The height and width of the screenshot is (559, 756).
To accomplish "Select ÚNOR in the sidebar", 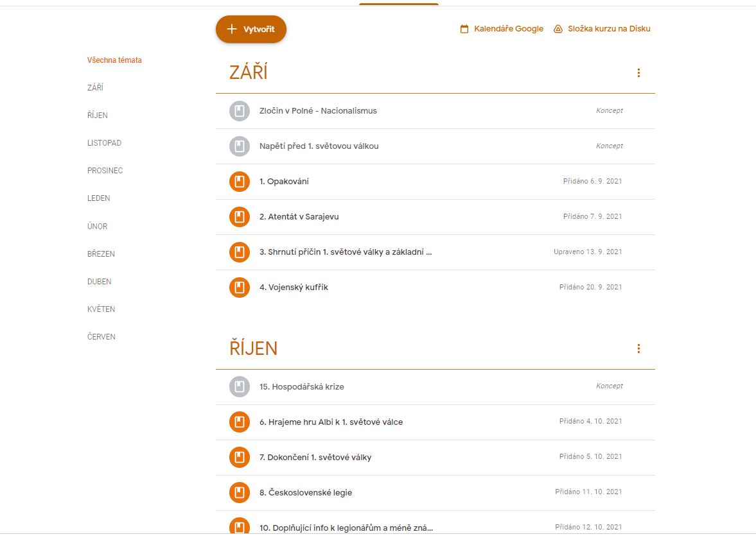I will 98,226.
